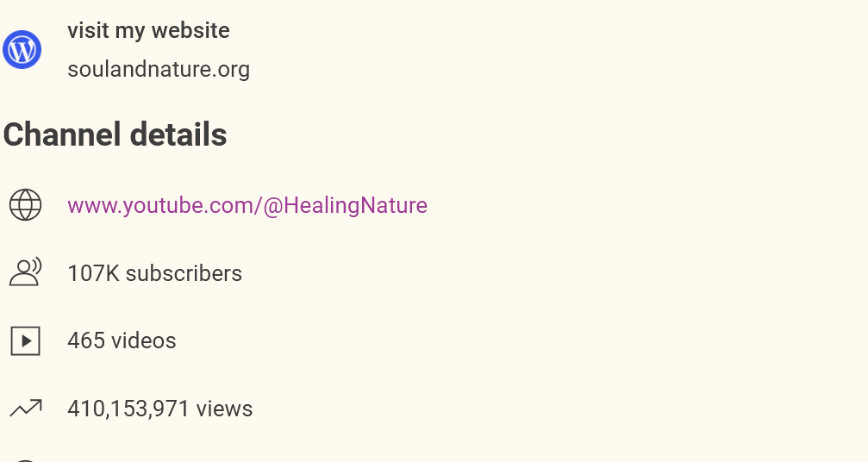This screenshot has width=868, height=462.
Task: Click the partially visible icon below views
Action: pyautogui.click(x=25, y=459)
